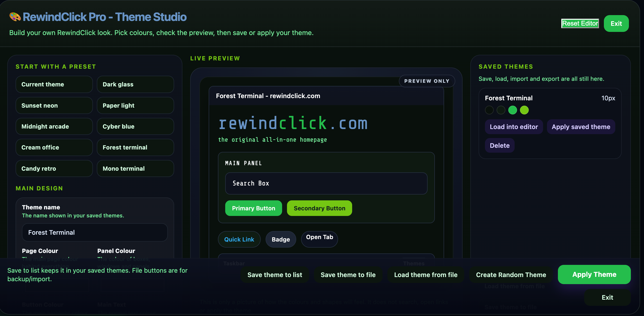This screenshot has width=644, height=316.
Task: Click 'the original all-in-one homepage' tagline
Action: click(x=272, y=139)
